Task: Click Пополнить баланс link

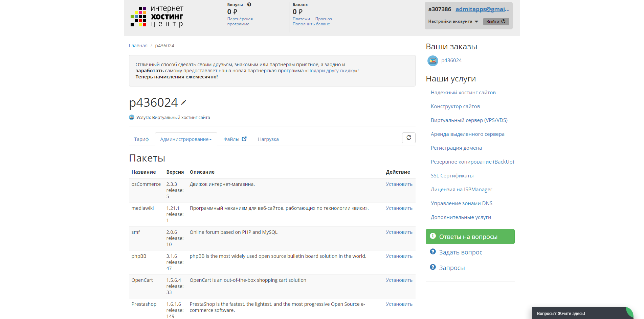Action: [x=311, y=24]
